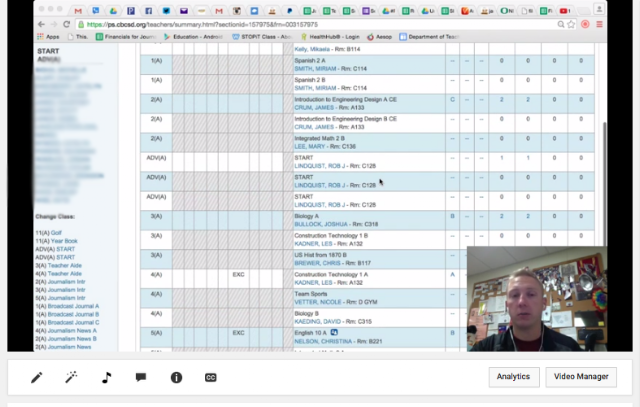Click the browser forward arrow
The image size is (640, 407).
(x=54, y=24)
